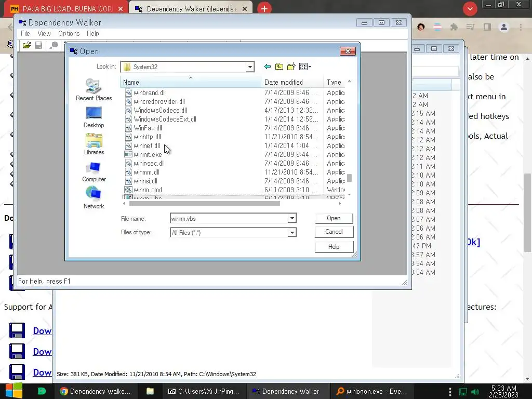Select winnsi.dll file
The image size is (532, 399).
(x=145, y=181)
